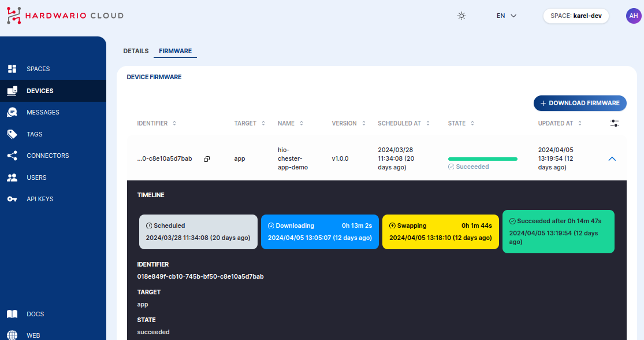Open Messages via chat bubble icon
Image resolution: width=644 pixels, height=340 pixels.
[12, 112]
